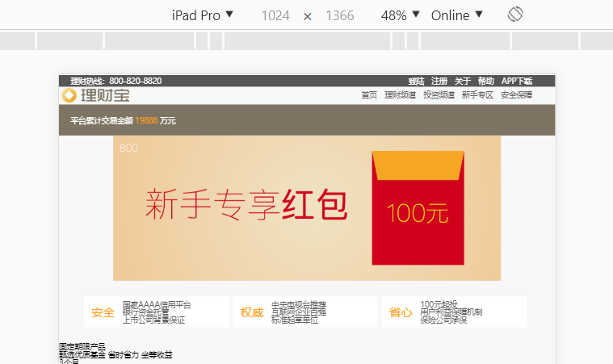
Task: Click the 中央电视台推荐 text line
Action: 299,304
